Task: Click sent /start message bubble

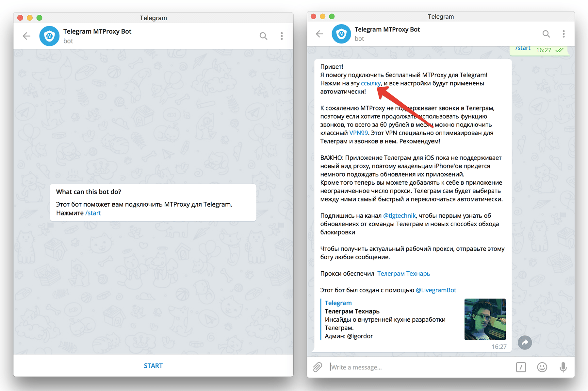Action: pos(540,50)
